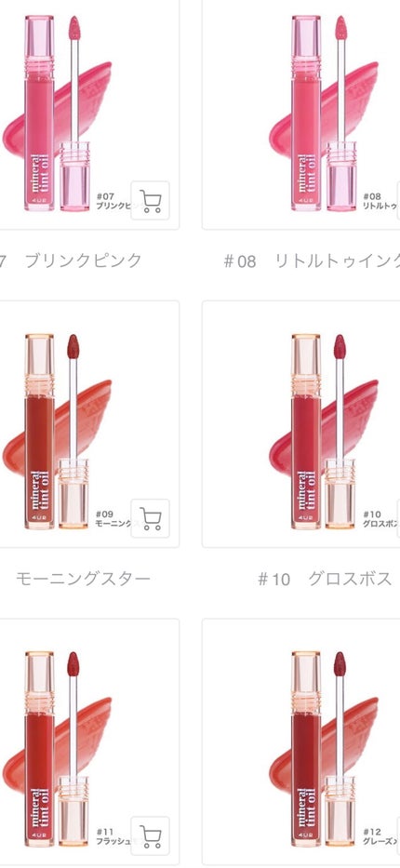Select the #12 red smear swatch

point(350,746)
